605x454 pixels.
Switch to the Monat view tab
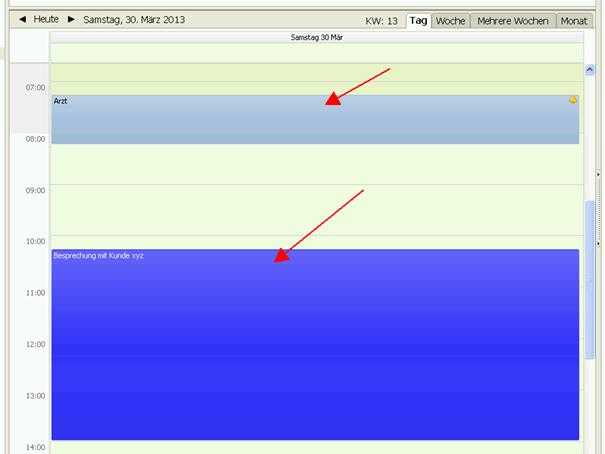click(x=574, y=21)
